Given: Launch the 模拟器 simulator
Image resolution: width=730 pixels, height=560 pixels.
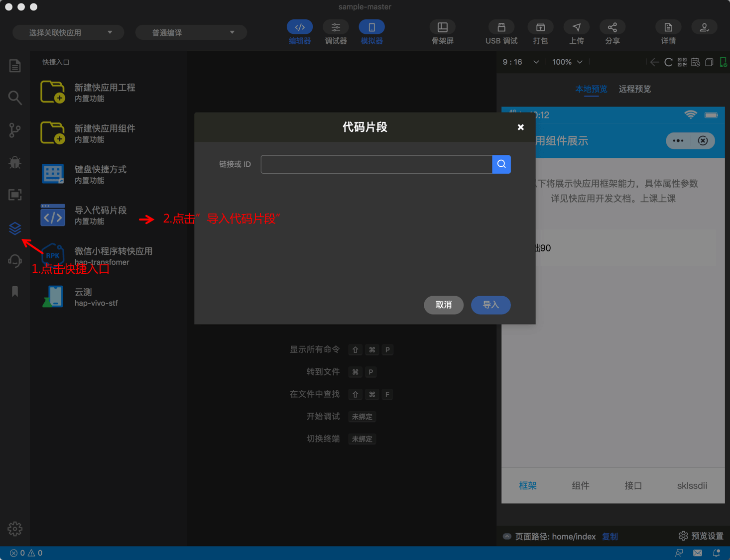Looking at the screenshot, I should [371, 27].
